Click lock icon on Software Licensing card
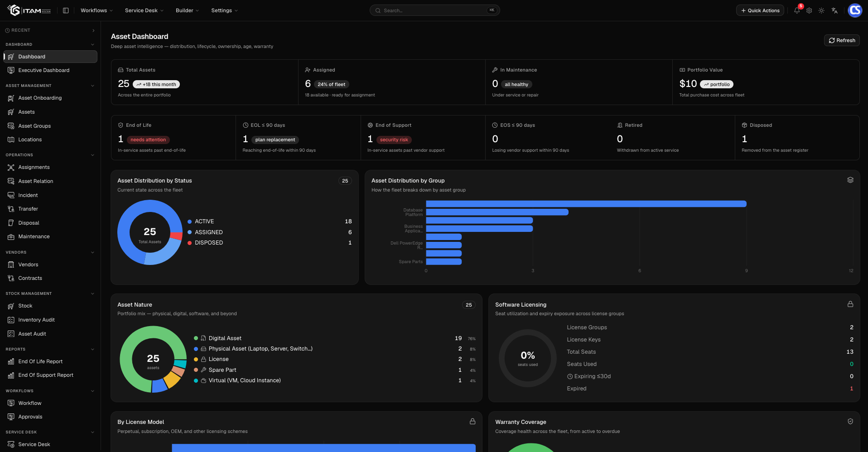868x452 pixels. [850, 304]
